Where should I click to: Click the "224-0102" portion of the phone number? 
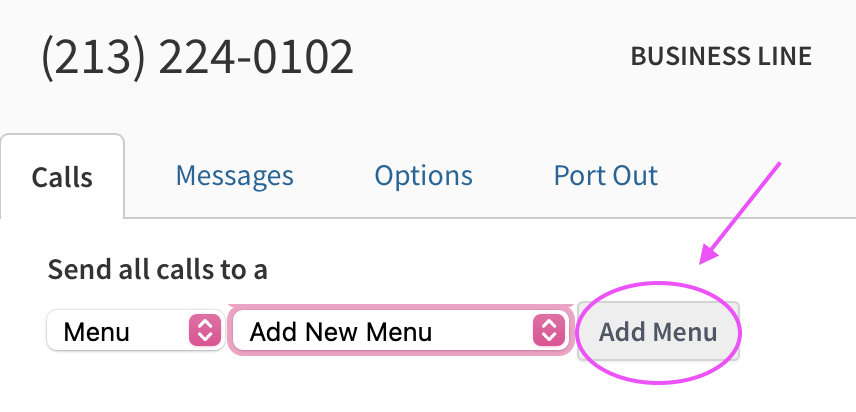[x=256, y=58]
